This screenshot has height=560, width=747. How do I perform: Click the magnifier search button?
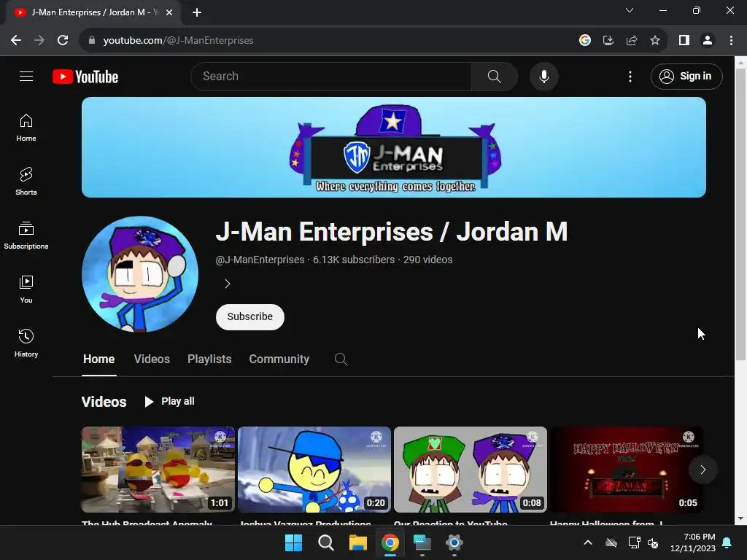pyautogui.click(x=495, y=76)
